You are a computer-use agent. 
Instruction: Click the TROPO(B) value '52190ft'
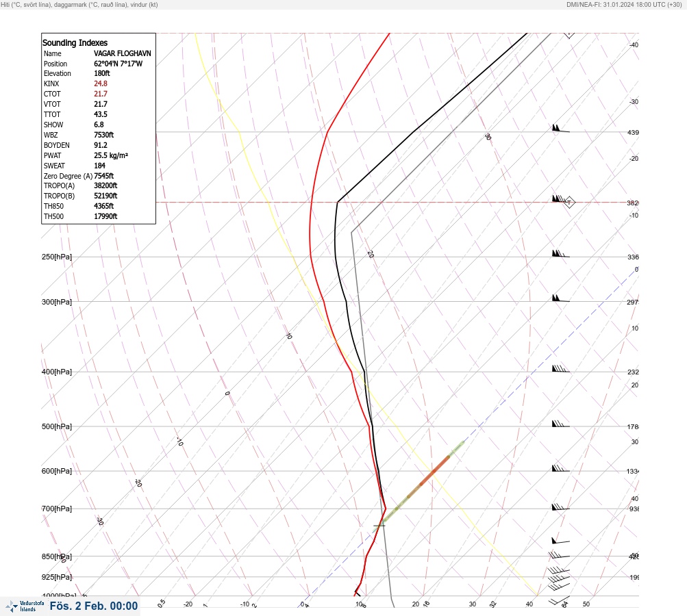[105, 196]
